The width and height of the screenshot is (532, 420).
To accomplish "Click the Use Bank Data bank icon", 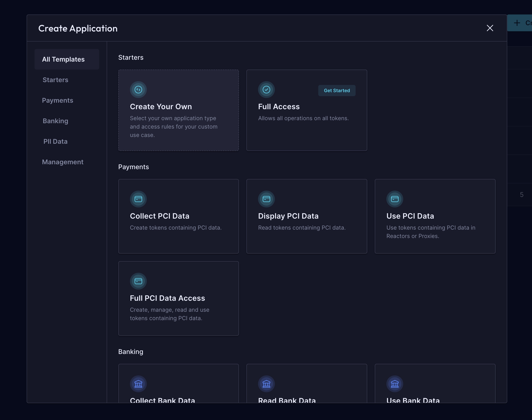I will pyautogui.click(x=395, y=384).
